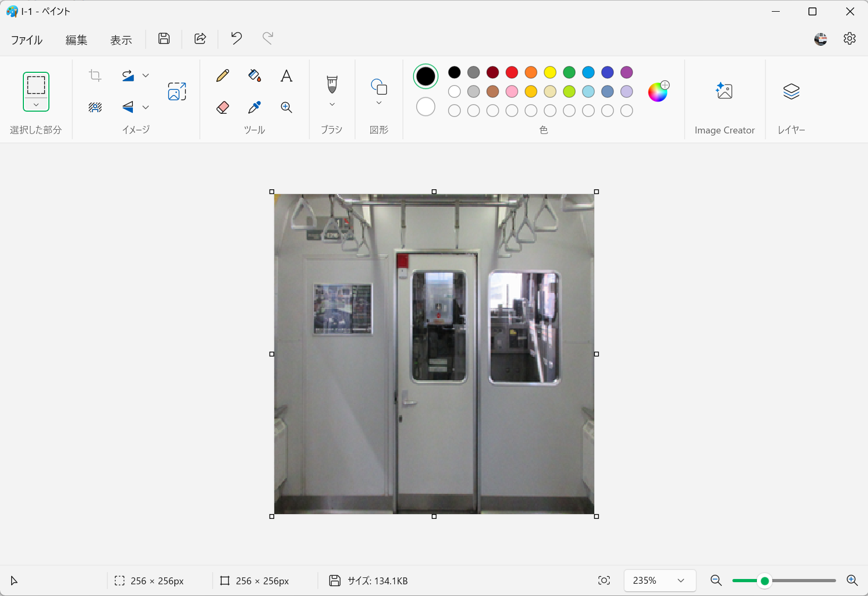The image size is (868, 596).
Task: Open Image Creator
Action: (724, 91)
